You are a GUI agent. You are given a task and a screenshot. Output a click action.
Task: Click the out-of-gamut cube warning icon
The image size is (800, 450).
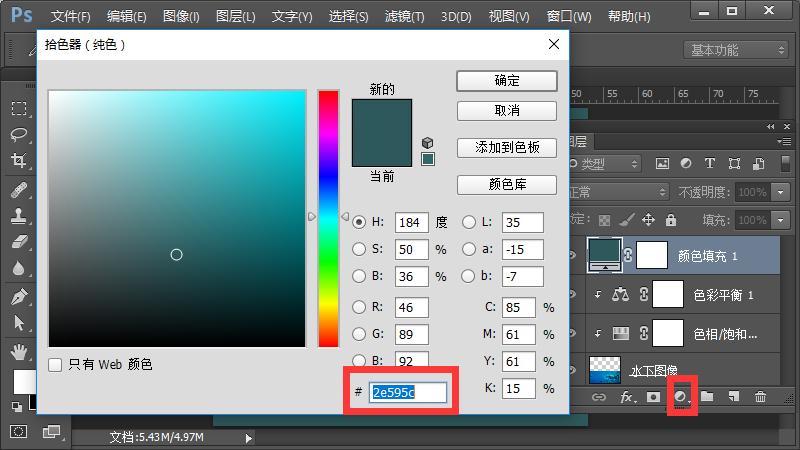(x=428, y=143)
